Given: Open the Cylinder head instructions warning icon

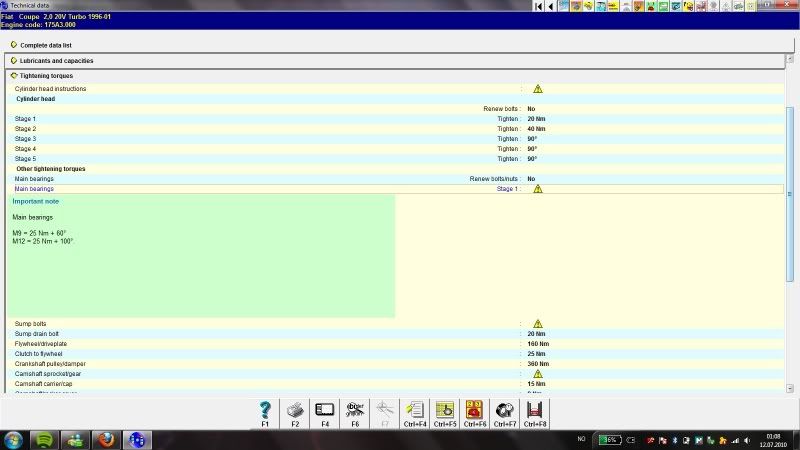Looking at the screenshot, I should 537,89.
